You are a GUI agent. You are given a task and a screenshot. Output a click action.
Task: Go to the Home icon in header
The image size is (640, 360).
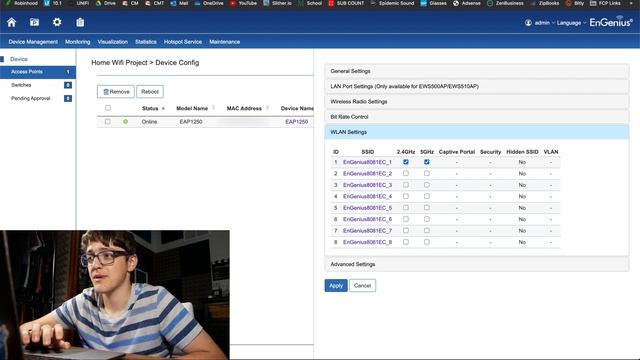coord(11,22)
